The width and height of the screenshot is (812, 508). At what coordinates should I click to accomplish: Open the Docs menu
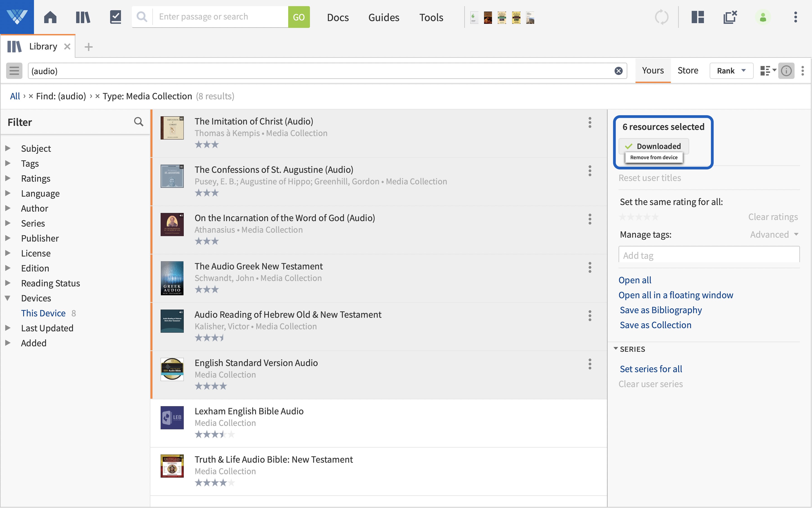[338, 17]
